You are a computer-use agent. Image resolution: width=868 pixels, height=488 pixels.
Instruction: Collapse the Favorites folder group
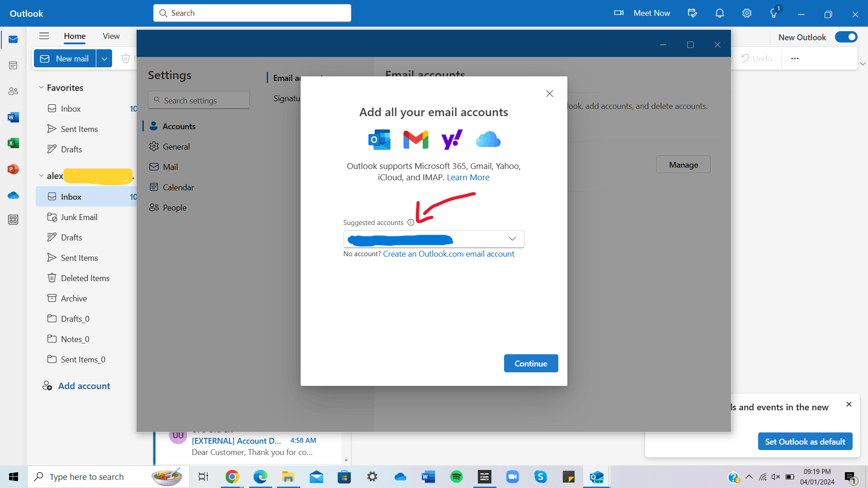tap(41, 88)
